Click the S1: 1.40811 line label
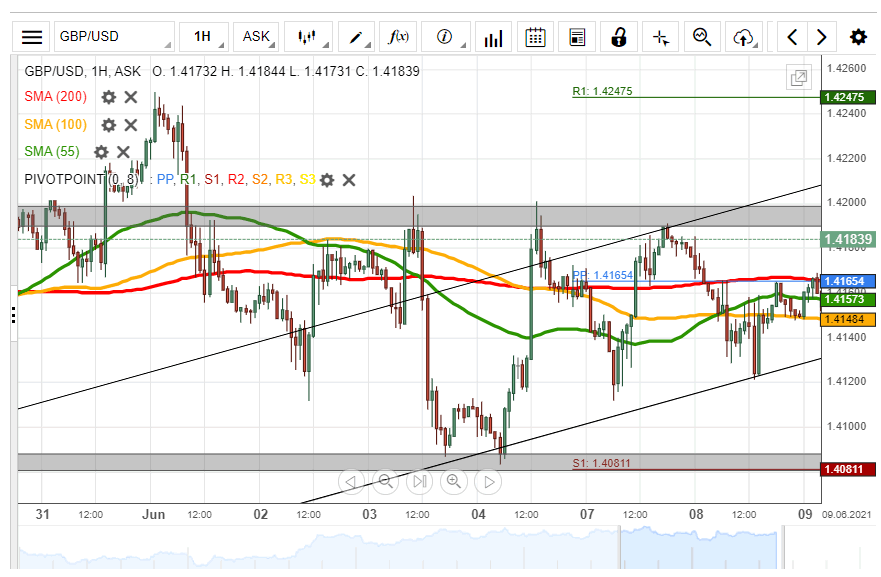 pyautogui.click(x=602, y=464)
